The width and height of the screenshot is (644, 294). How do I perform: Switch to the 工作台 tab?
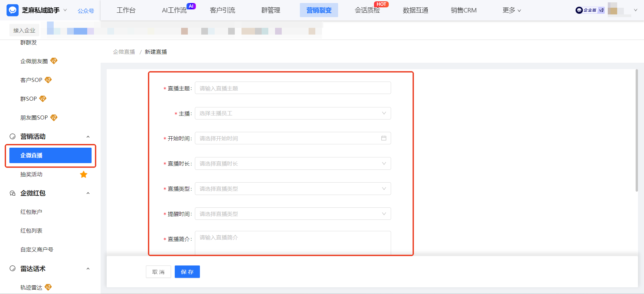click(x=126, y=10)
